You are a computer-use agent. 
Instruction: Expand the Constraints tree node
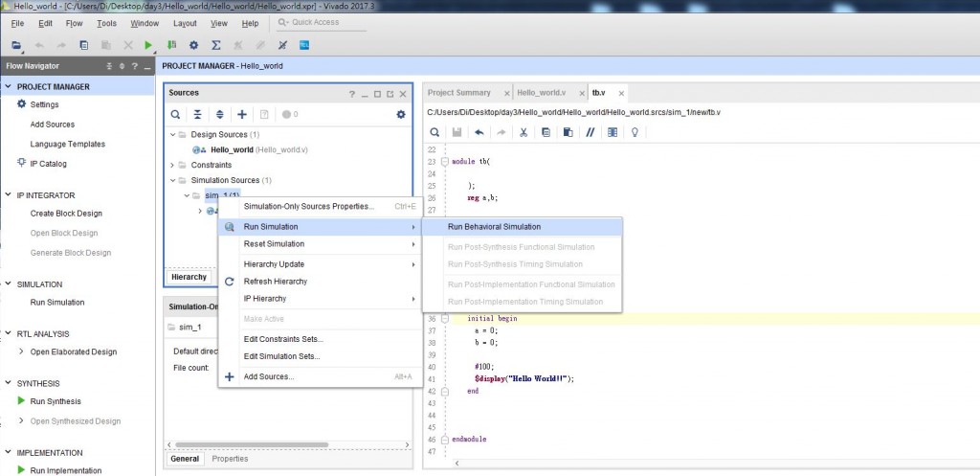point(173,165)
